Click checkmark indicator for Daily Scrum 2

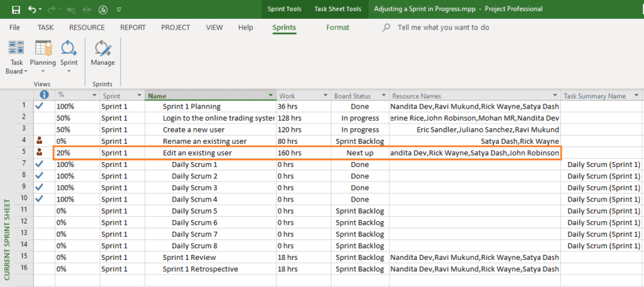[39, 176]
